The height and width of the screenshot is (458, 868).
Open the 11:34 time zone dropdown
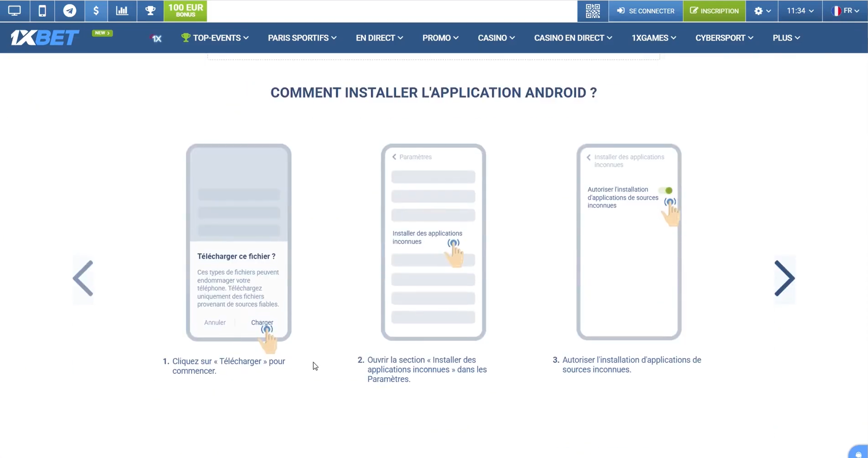800,11
